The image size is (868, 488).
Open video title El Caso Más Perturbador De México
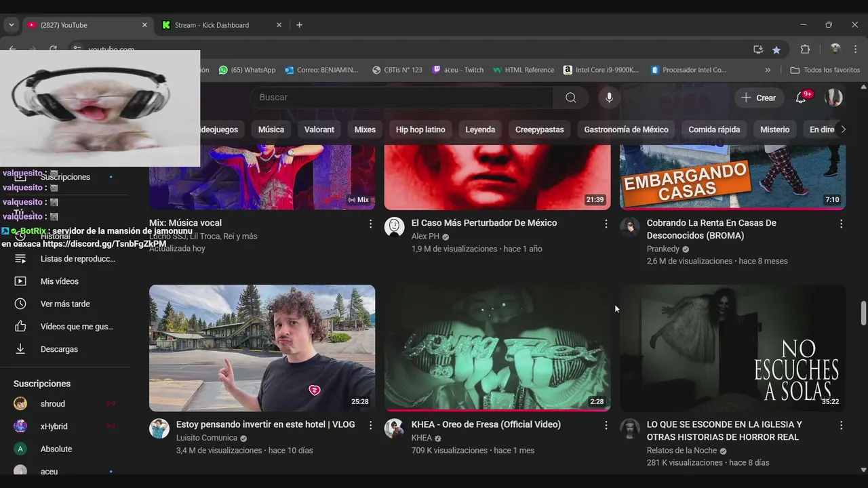[x=484, y=223]
